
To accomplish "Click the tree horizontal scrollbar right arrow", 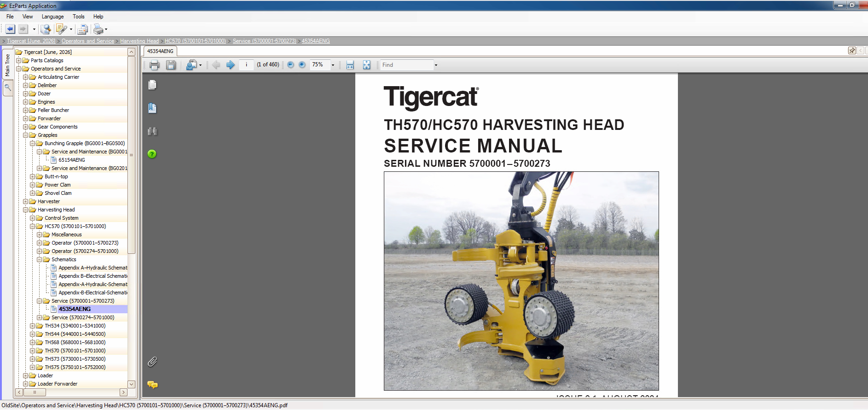I will 123,392.
